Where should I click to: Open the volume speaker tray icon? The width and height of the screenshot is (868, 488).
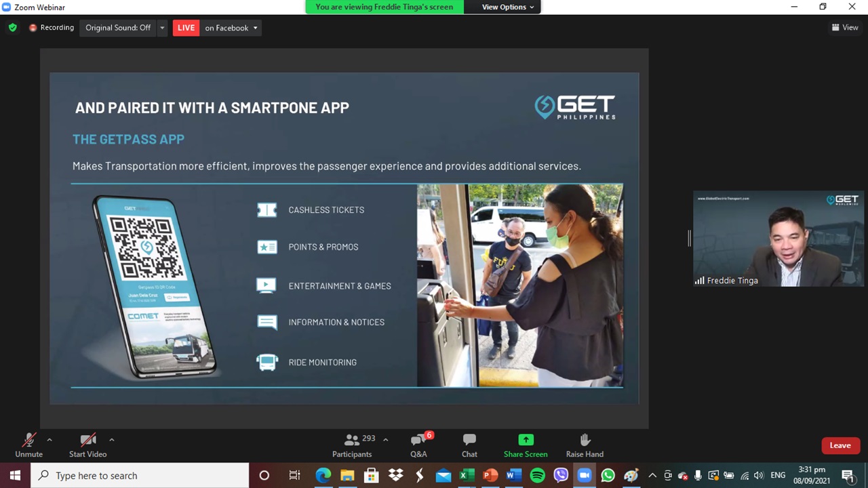759,475
